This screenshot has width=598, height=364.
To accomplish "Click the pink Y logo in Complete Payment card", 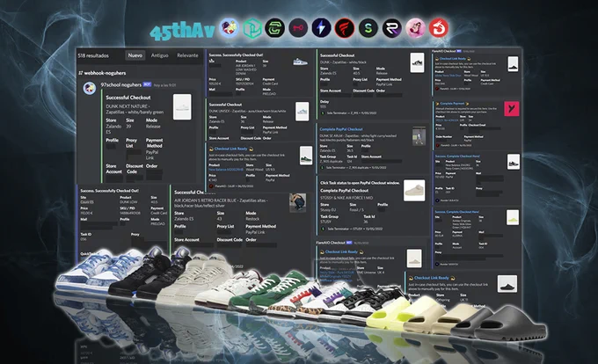I will click(x=512, y=109).
